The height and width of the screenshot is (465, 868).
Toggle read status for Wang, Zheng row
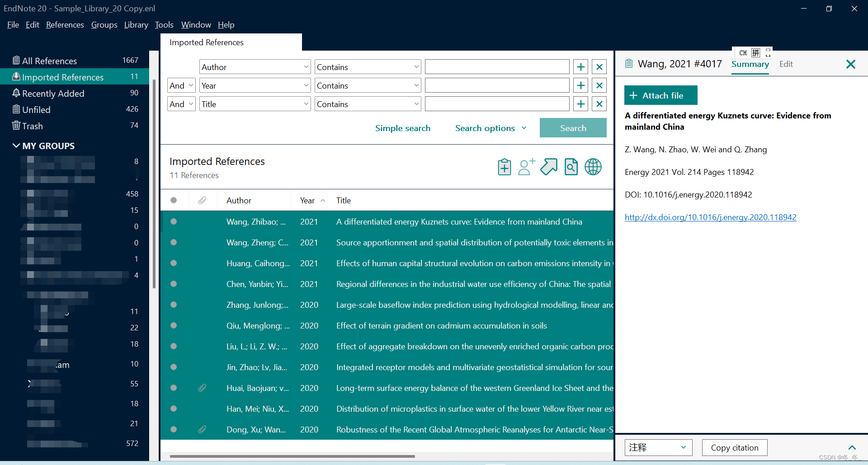174,242
